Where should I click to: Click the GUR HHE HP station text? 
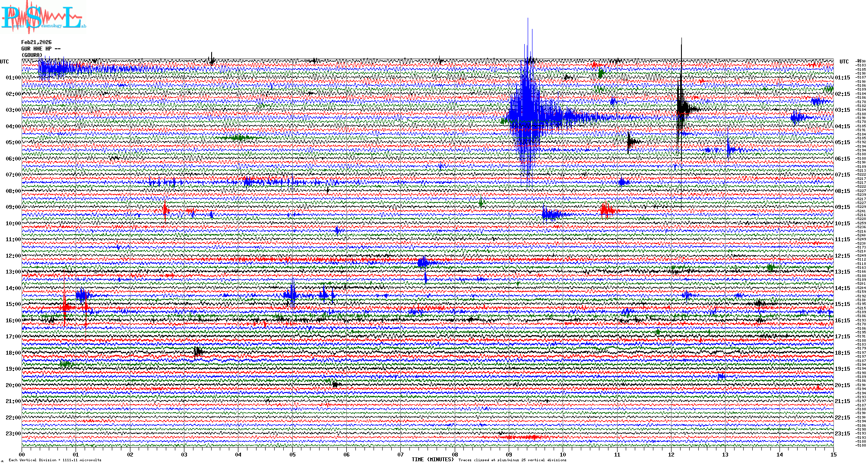(x=41, y=49)
